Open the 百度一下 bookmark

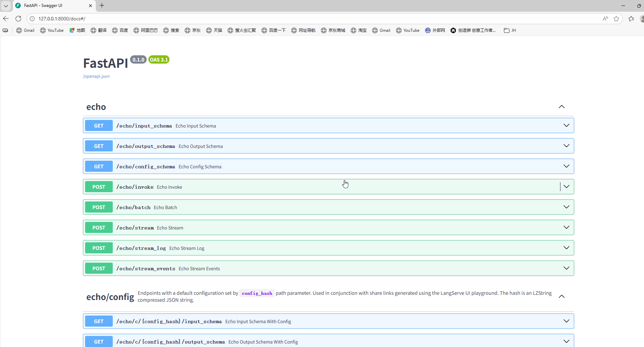[274, 30]
